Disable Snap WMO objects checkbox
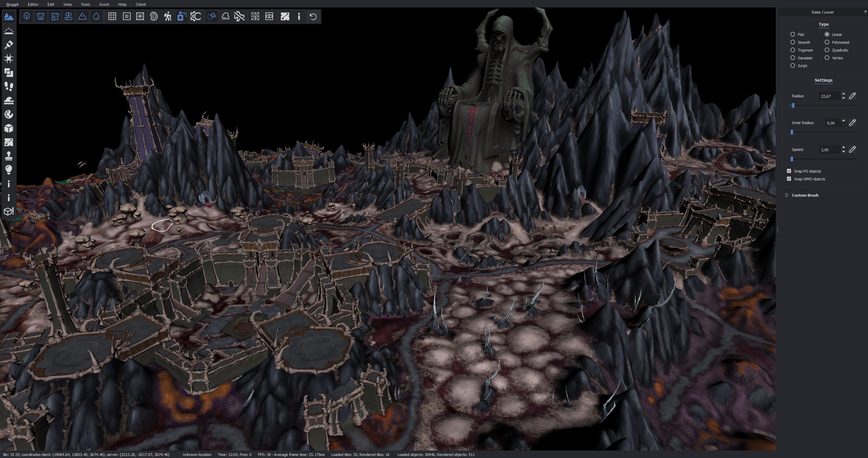 789,179
